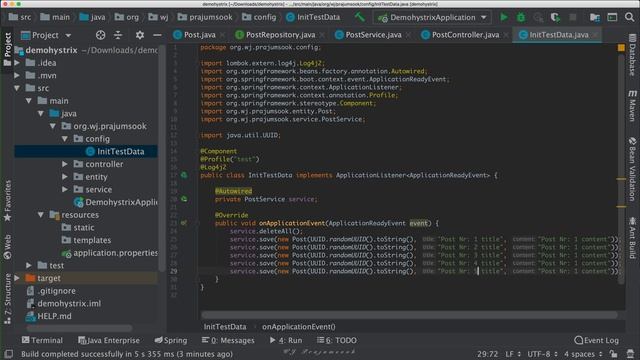Select .gitignore file in project tree
This screenshot has height=360, width=640.
51,291
